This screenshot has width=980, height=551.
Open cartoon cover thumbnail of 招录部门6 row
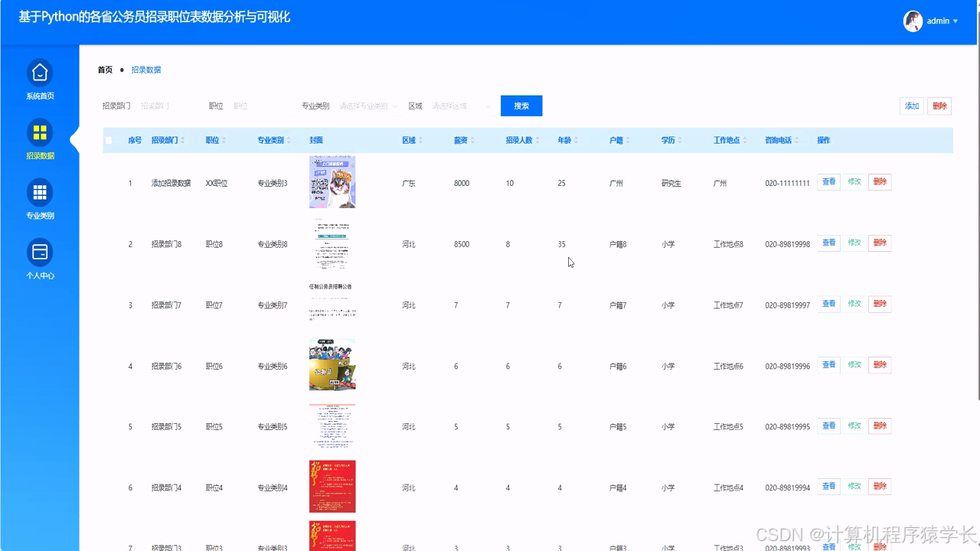[x=332, y=365]
